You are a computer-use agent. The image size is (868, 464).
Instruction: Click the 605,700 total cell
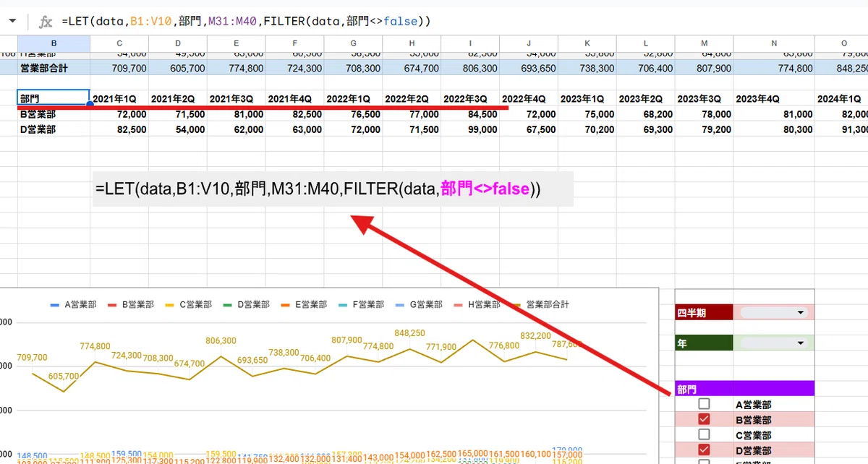[178, 68]
